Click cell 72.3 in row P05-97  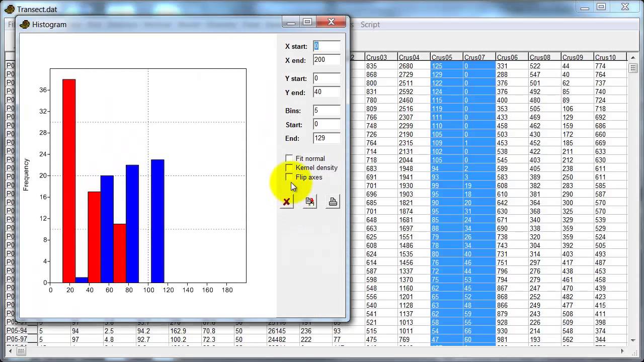pos(218,339)
